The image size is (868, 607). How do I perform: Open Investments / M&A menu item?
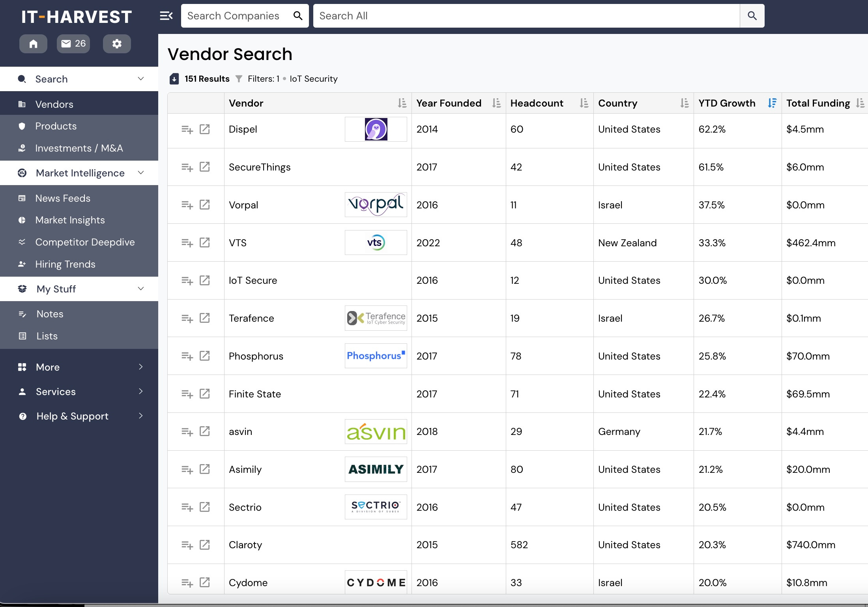tap(79, 148)
